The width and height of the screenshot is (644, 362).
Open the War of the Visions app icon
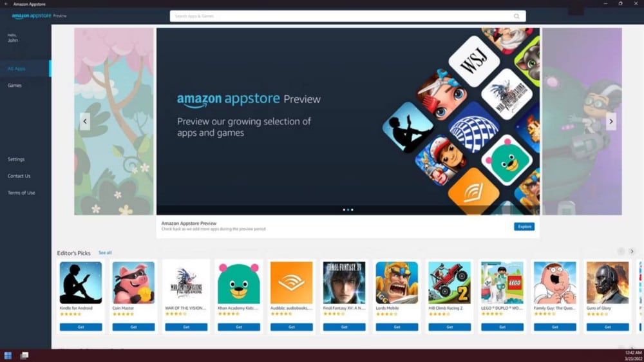click(186, 283)
